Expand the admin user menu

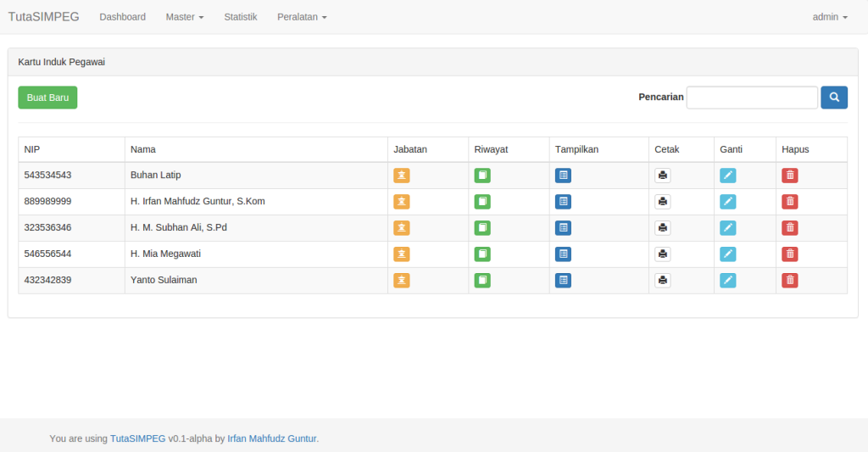(x=830, y=17)
